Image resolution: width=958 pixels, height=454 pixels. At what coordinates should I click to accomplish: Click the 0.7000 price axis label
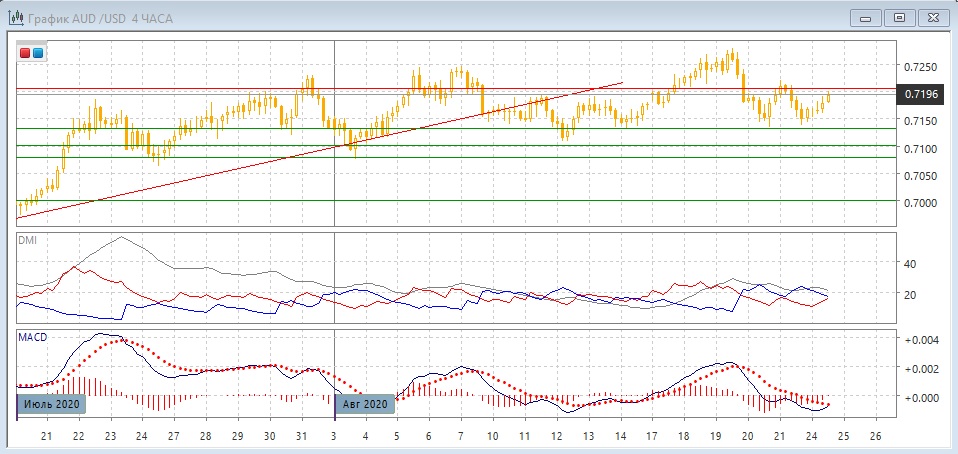(x=920, y=202)
